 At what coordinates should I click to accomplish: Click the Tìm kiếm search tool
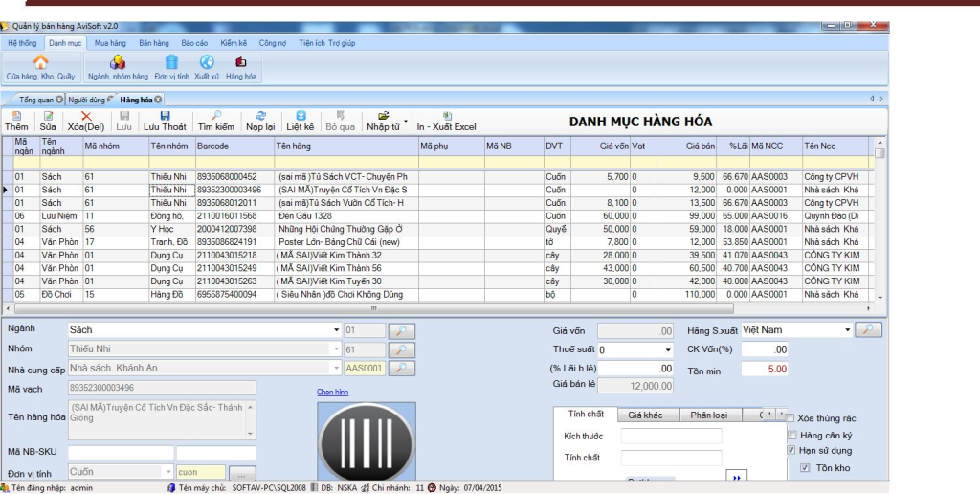(x=216, y=120)
